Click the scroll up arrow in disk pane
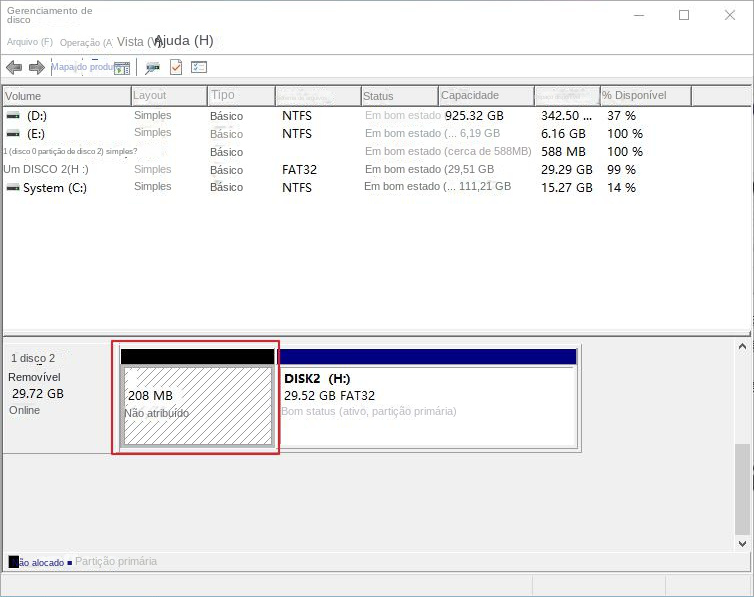The image size is (754, 597). point(742,346)
